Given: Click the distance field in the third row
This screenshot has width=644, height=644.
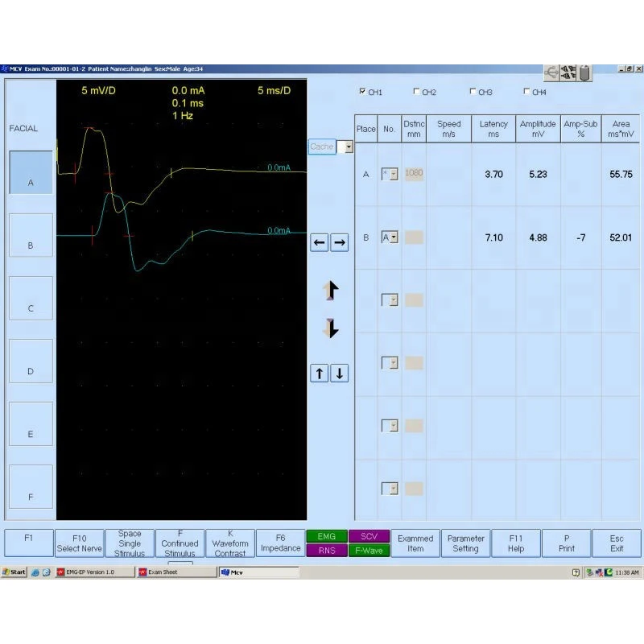Looking at the screenshot, I should click(414, 300).
